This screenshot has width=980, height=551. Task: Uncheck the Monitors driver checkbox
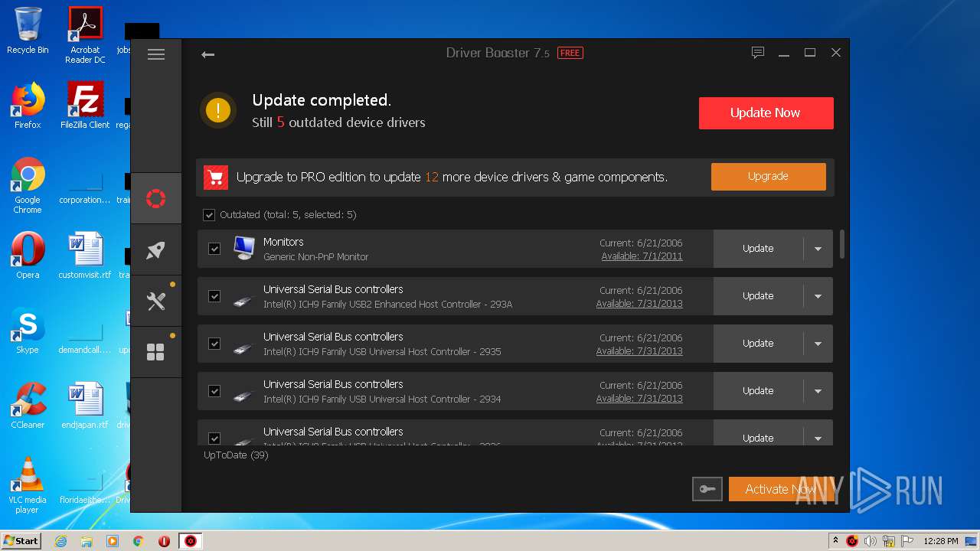[x=214, y=249]
